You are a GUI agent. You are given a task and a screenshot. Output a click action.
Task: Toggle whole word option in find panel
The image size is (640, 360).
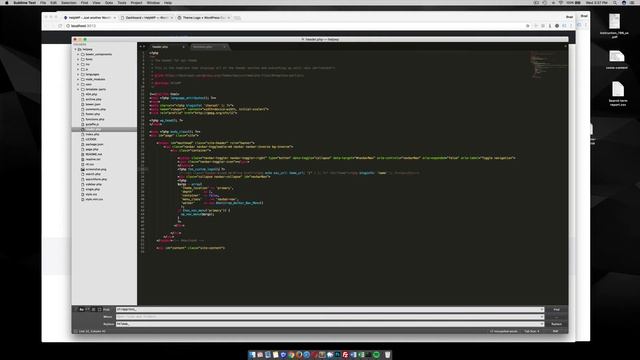pos(87,309)
